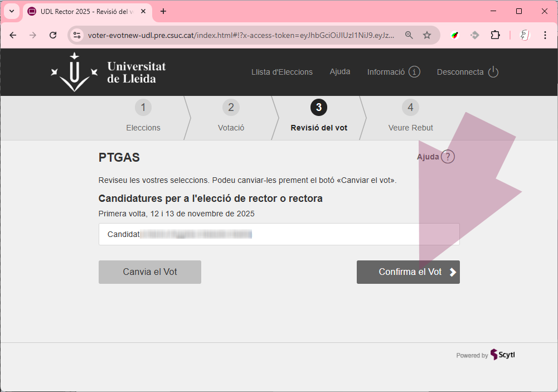Click the Informació info icon
This screenshot has height=392, width=558.
[x=414, y=72]
